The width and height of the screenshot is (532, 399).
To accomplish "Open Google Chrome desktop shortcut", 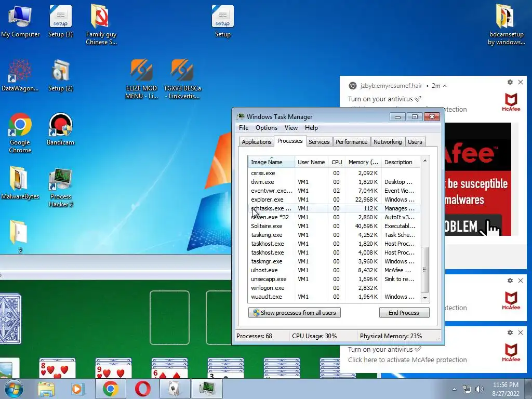I will pyautogui.click(x=20, y=133).
